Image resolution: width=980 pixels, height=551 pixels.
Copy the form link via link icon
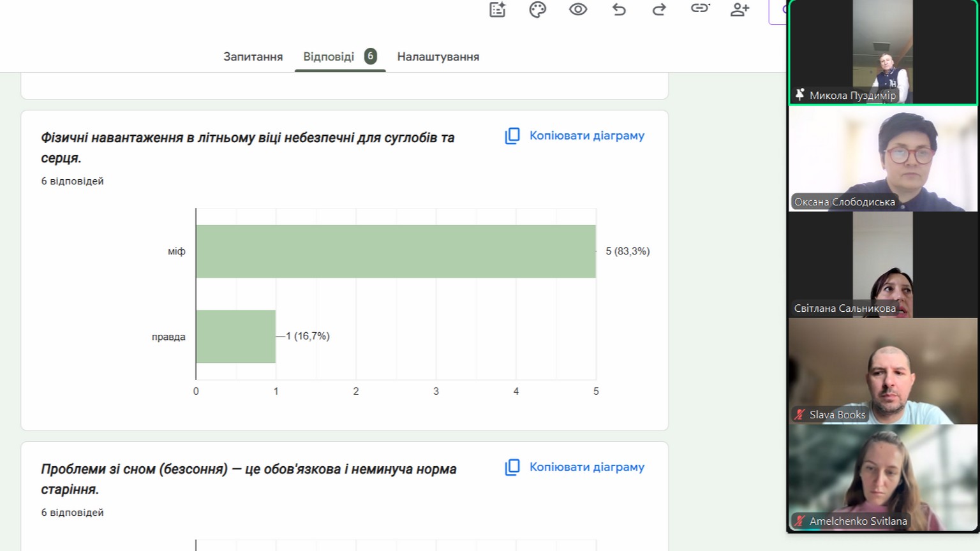tap(700, 8)
